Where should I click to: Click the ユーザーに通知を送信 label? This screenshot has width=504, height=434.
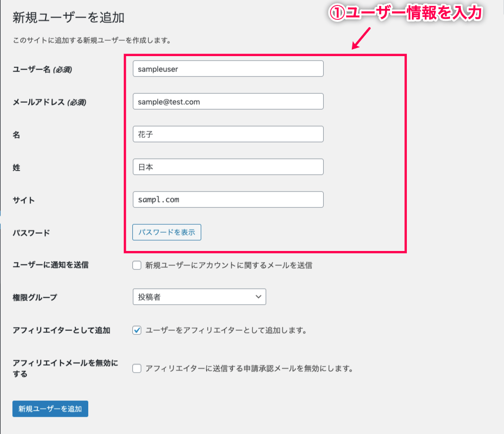pos(51,265)
